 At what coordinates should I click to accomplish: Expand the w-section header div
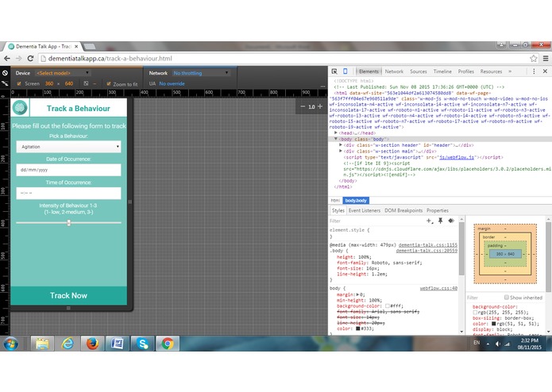[341, 145]
